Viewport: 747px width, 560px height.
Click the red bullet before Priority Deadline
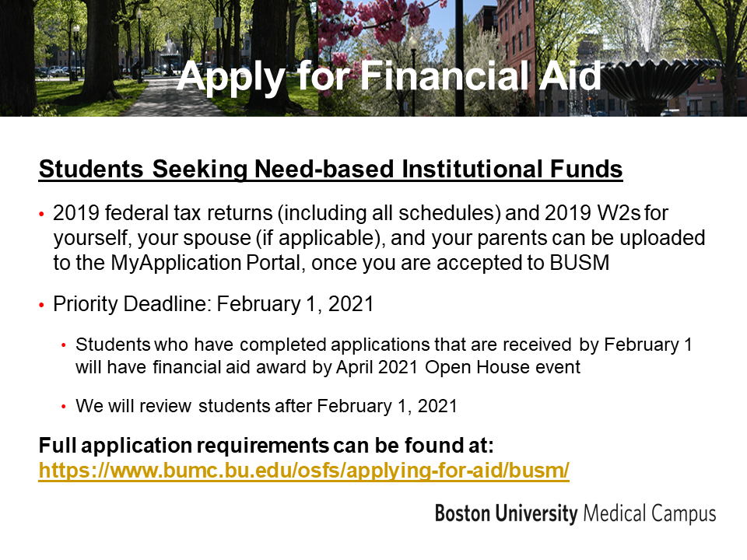pyautogui.click(x=42, y=305)
